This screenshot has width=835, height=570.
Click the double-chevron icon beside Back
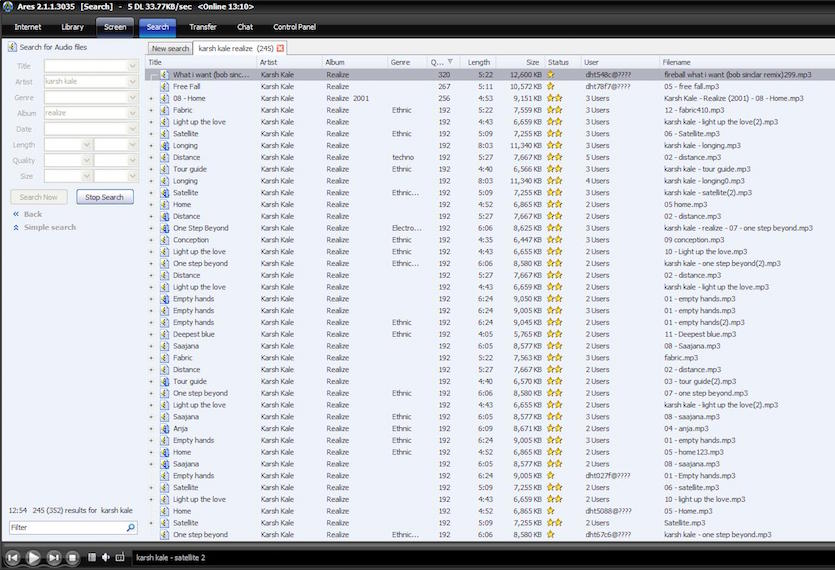pyautogui.click(x=16, y=214)
